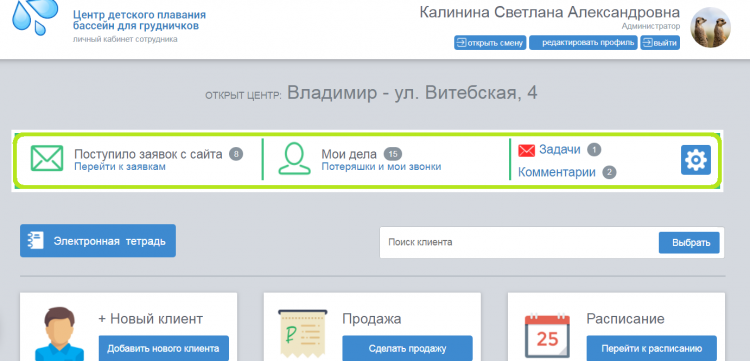The image size is (750, 361).
Task: Click the Выбрать button
Action: point(691,242)
